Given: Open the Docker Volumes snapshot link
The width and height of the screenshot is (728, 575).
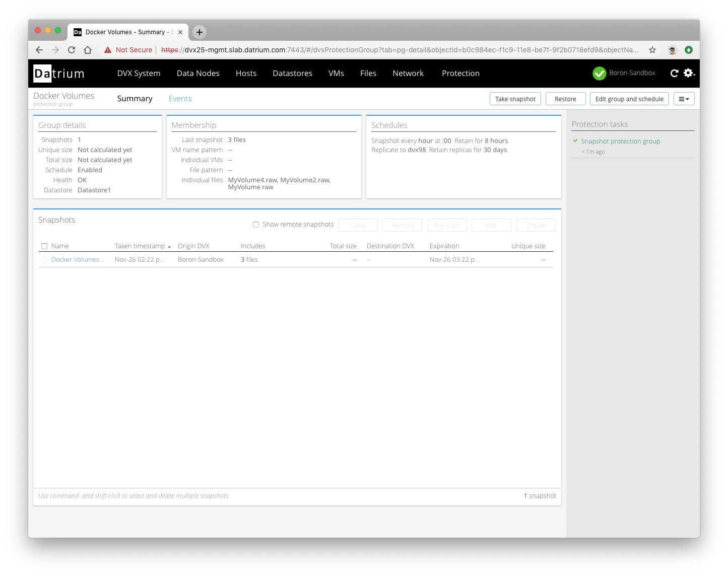Looking at the screenshot, I should (x=77, y=260).
